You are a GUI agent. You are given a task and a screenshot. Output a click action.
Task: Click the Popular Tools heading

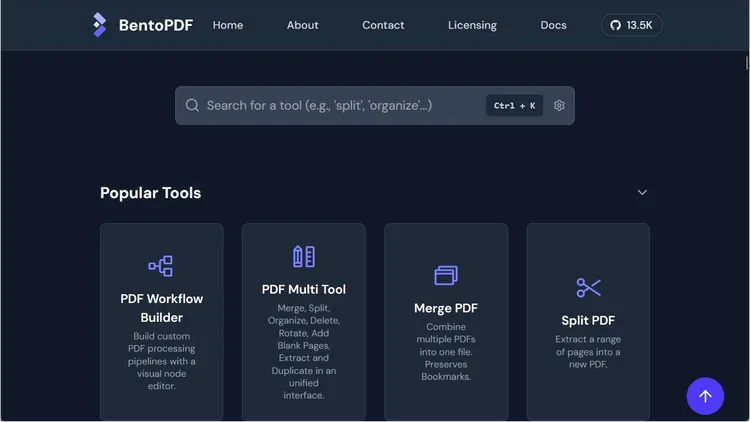point(150,193)
